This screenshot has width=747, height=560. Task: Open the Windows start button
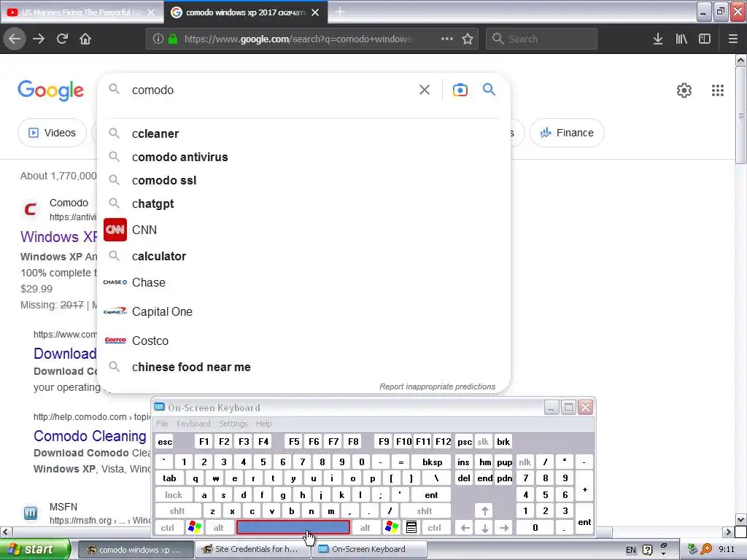click(x=35, y=549)
